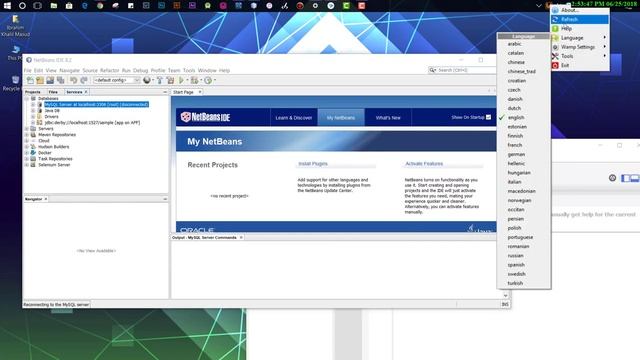This screenshot has width=640, height=360.
Task: Select the Cloud tree item
Action: (44, 141)
